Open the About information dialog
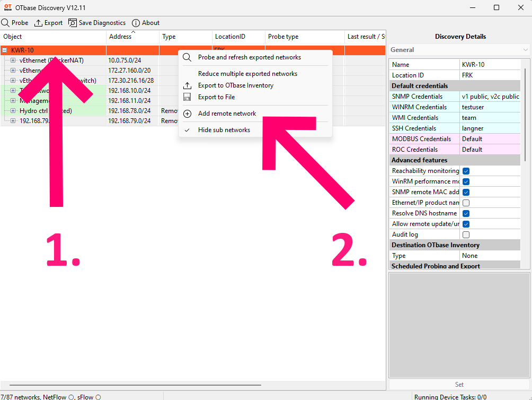 [146, 23]
